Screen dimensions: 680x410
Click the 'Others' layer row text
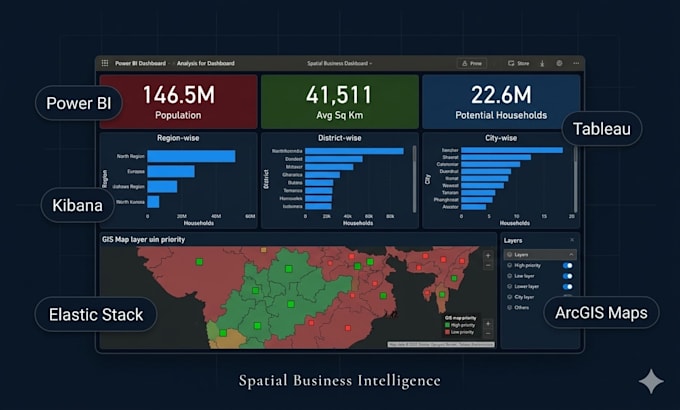point(522,307)
